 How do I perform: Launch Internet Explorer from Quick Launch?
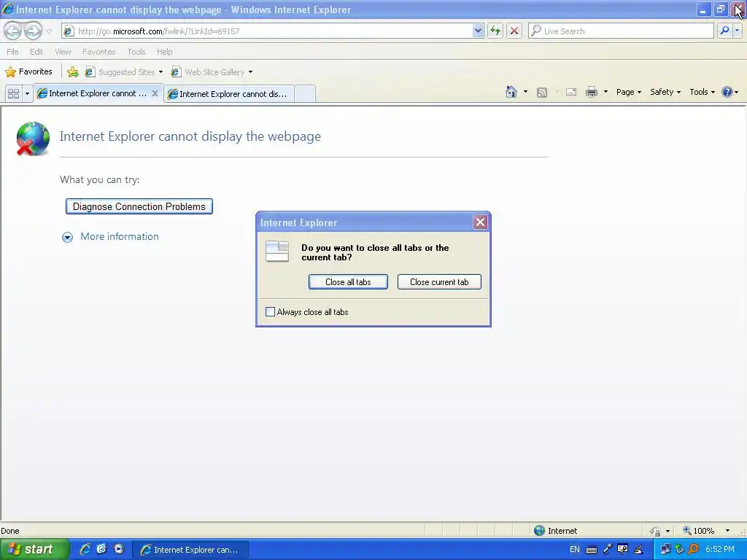85,549
